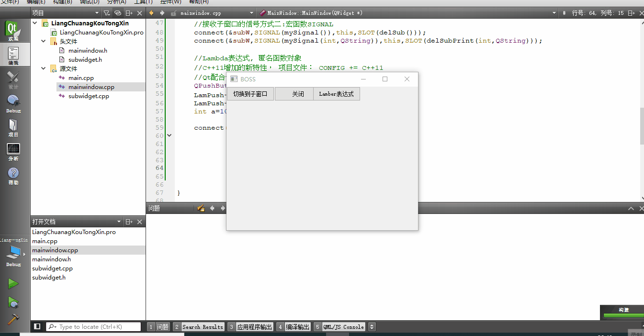Split the editor view
This screenshot has width=644, height=336.
[x=632, y=13]
